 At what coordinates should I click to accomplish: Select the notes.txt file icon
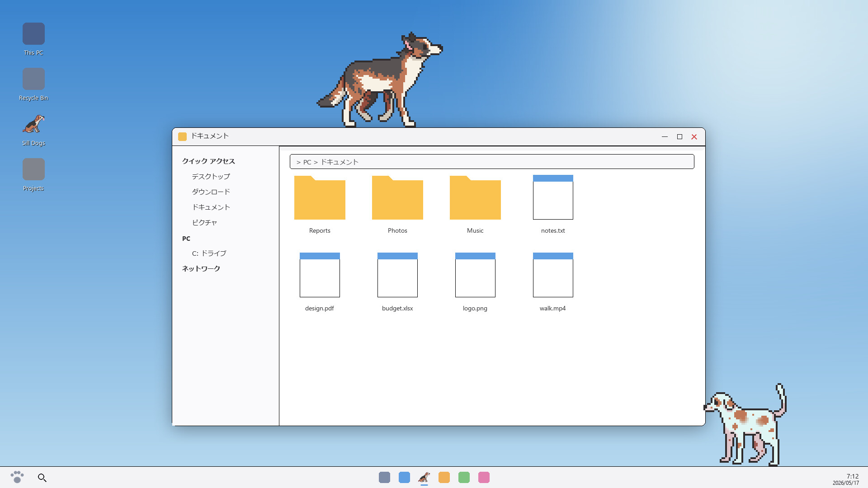tap(553, 197)
